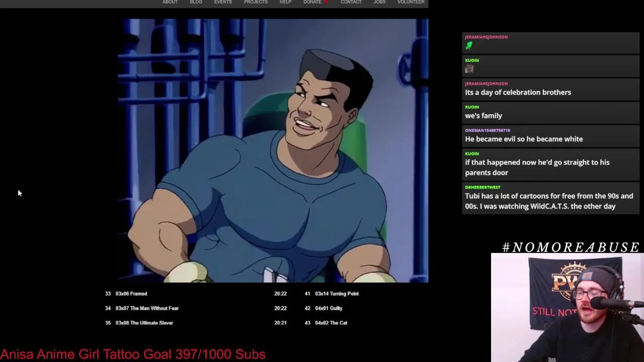Click the red heart beside DONATE

(326, 2)
